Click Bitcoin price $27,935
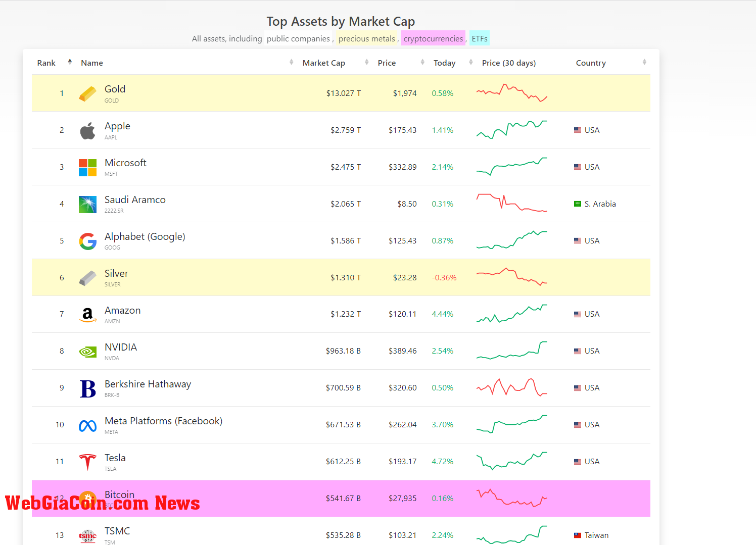756x545 pixels. [403, 498]
